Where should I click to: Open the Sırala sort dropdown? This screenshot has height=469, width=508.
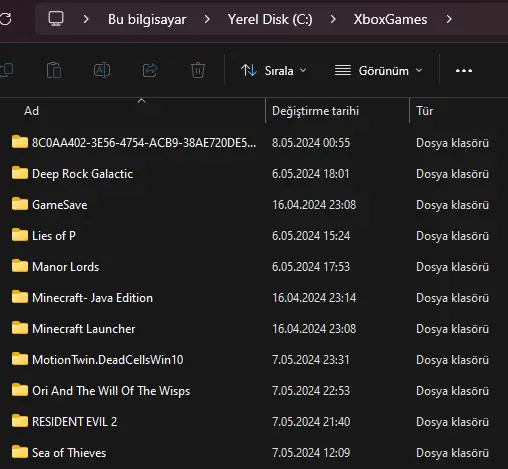tap(274, 71)
